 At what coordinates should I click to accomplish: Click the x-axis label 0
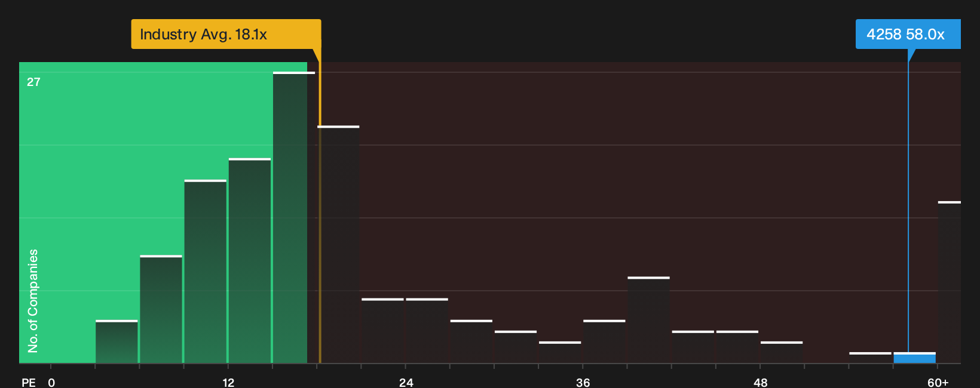51,383
